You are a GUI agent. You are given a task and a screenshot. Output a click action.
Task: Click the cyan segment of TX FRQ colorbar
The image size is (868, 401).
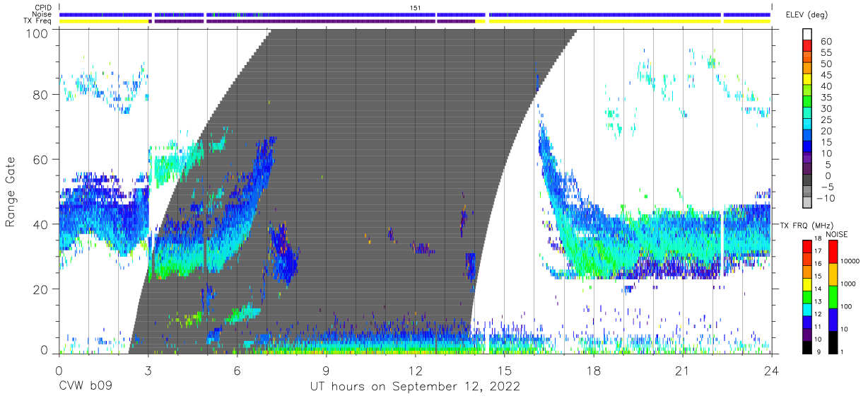pos(808,308)
